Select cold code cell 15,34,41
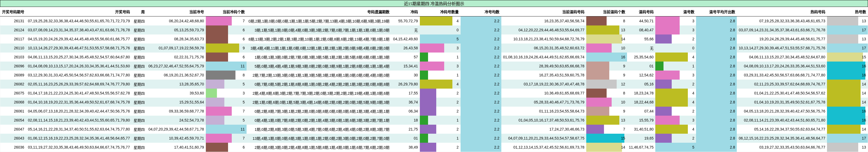This screenshot has width=868, height=152. (x=410, y=66)
